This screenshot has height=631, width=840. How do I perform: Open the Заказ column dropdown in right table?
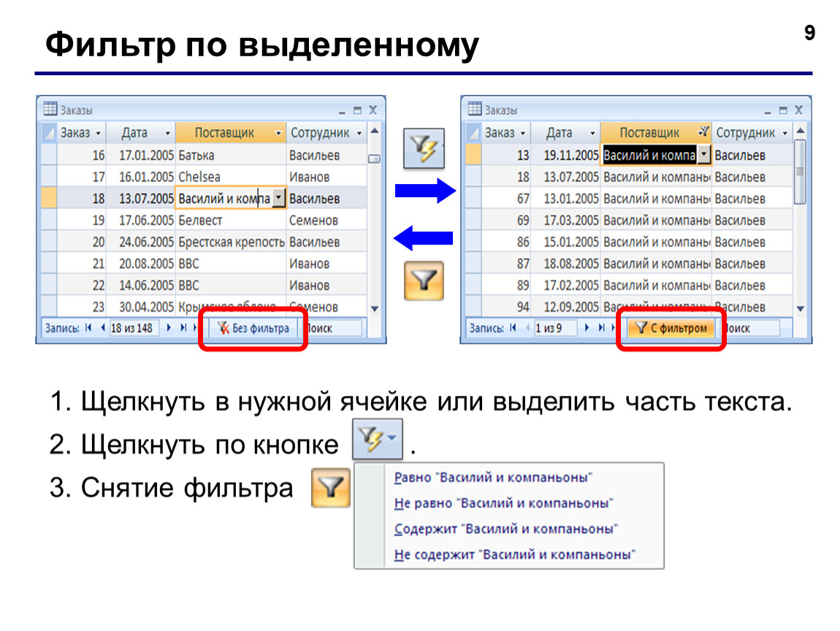tap(523, 134)
